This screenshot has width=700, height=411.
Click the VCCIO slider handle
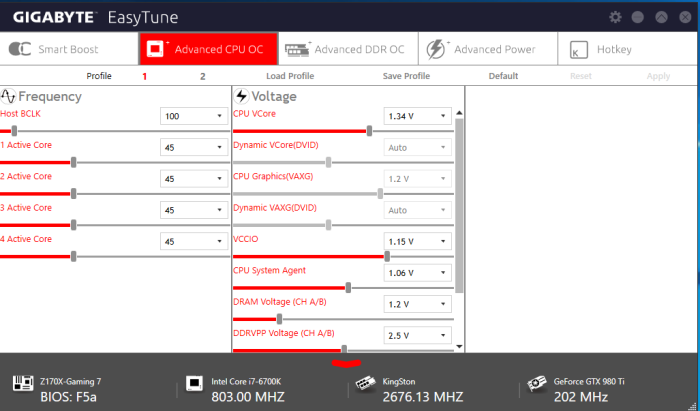pyautogui.click(x=387, y=256)
